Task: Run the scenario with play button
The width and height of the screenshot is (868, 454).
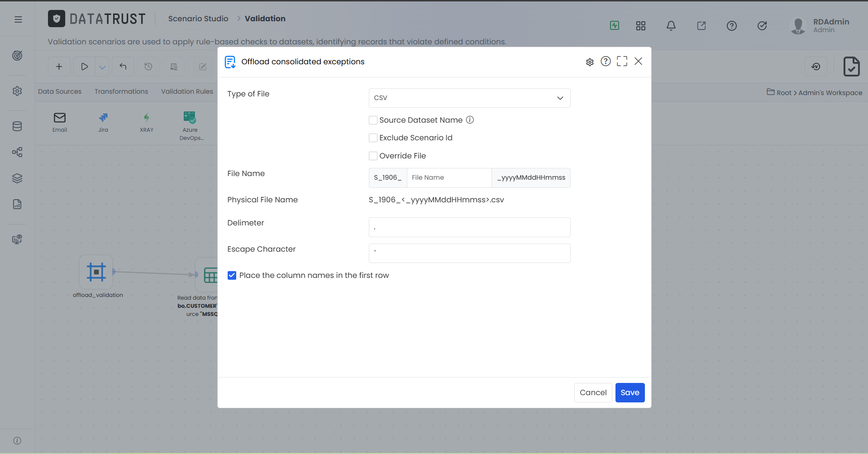Action: [85, 67]
